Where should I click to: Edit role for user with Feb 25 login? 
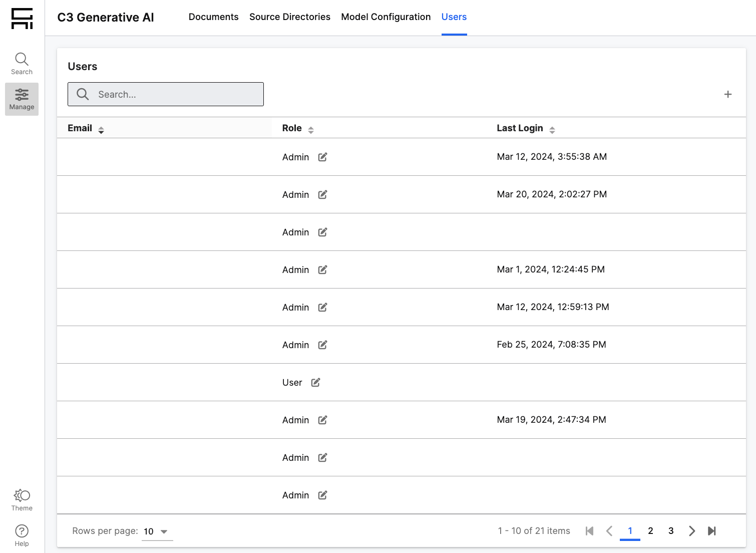pyautogui.click(x=323, y=345)
